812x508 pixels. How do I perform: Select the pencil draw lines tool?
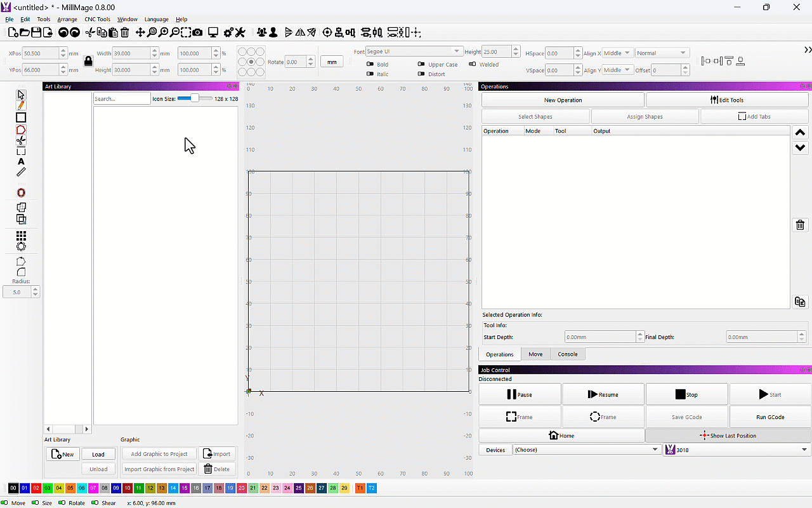point(21,105)
